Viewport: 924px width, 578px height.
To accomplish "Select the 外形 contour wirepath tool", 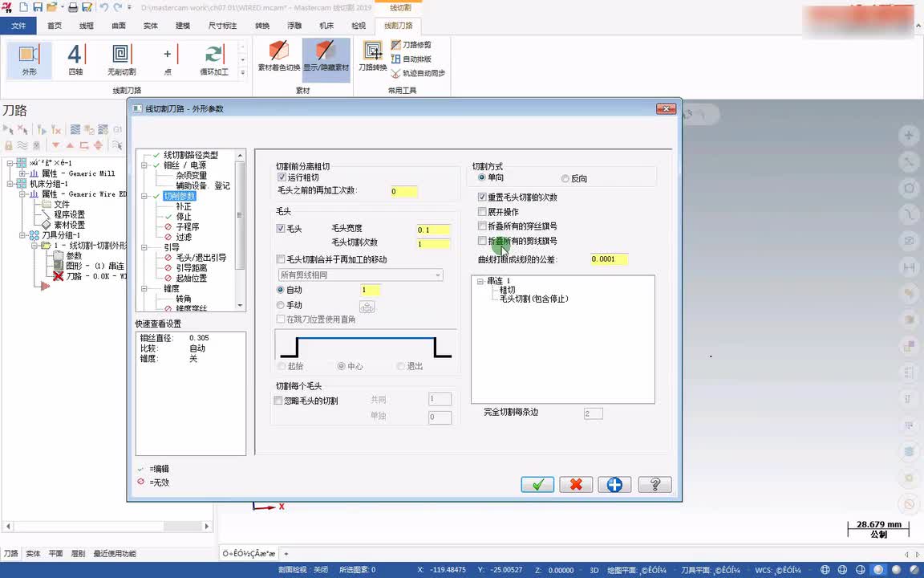I will [x=29, y=60].
